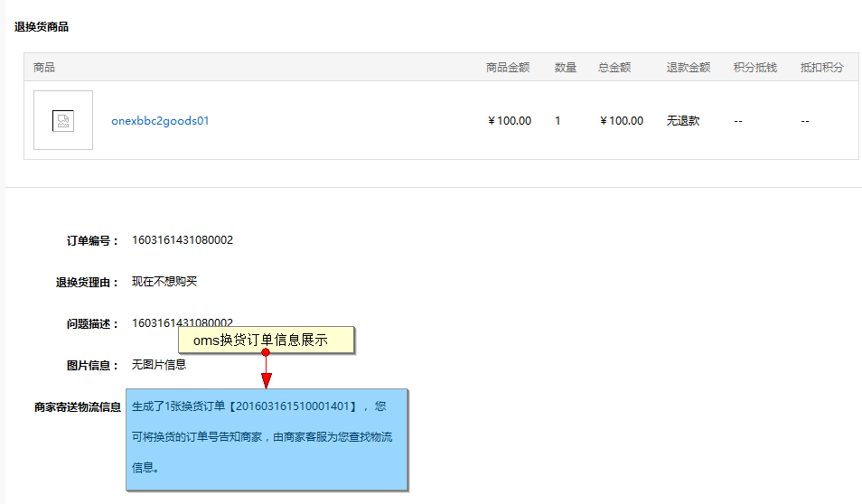The image size is (862, 504).
Task: Click the broken product thumbnail image
Action: 63,120
